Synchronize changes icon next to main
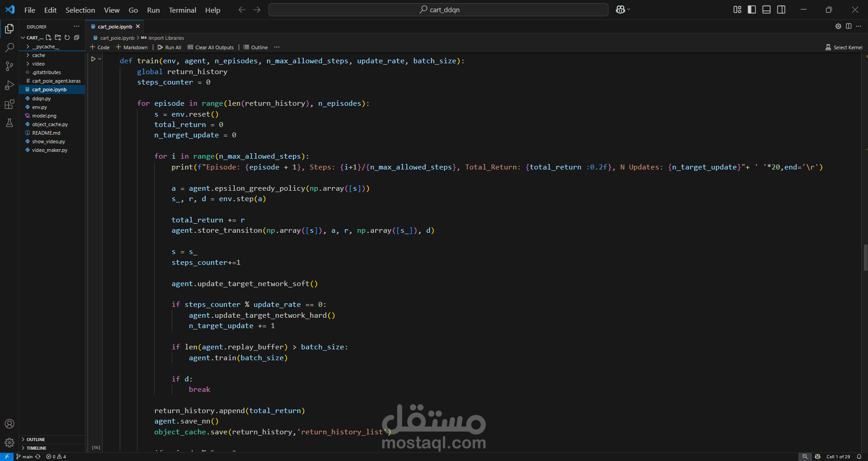Viewport: 868px width, 461px height. [x=38, y=456]
